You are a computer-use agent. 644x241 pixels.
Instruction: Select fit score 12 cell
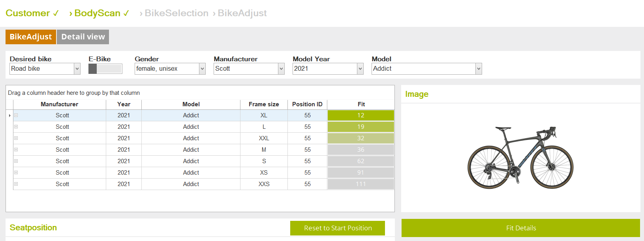pyautogui.click(x=361, y=115)
